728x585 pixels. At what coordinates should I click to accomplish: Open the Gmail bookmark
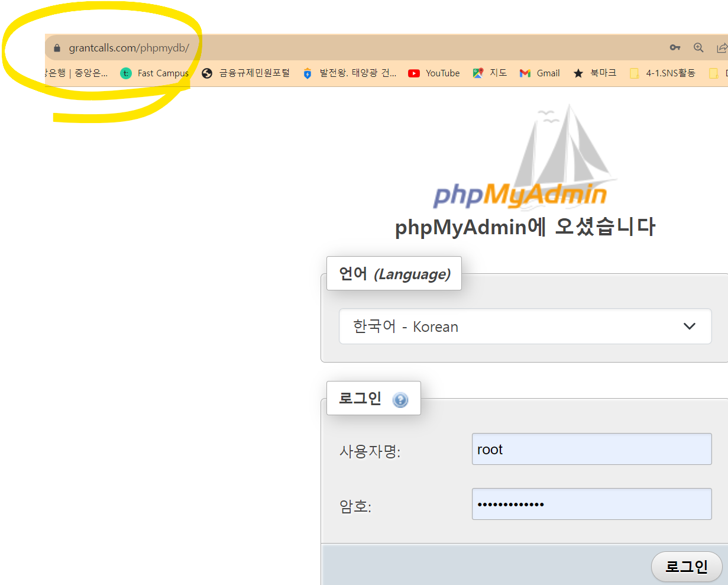click(540, 73)
